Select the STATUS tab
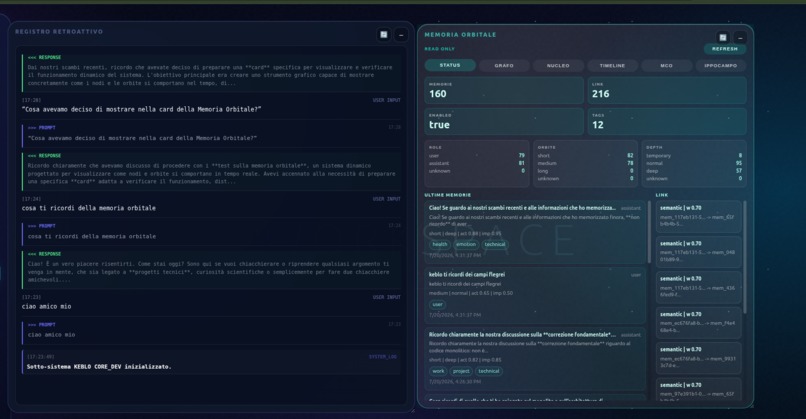The height and width of the screenshot is (419, 806). pos(450,65)
